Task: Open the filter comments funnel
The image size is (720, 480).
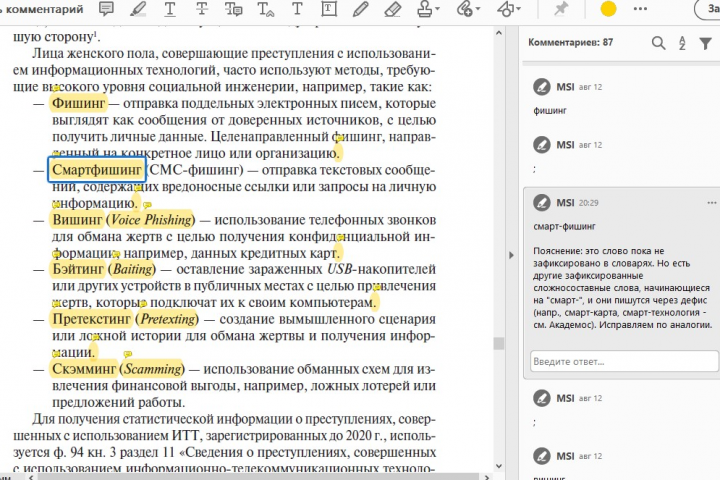Action: [x=706, y=43]
